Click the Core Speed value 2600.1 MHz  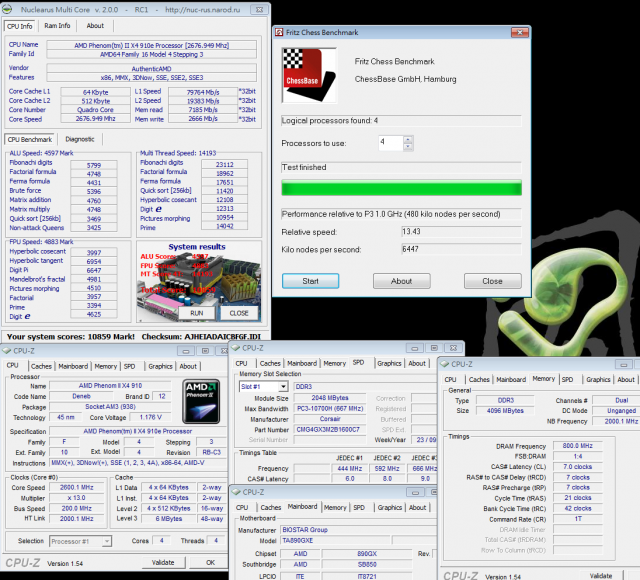76,487
